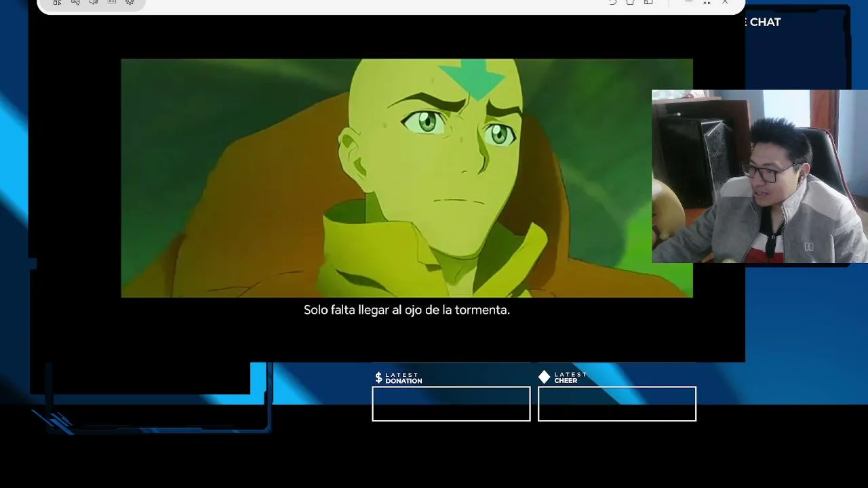Screen dimensions: 868x488
Task: Click the "LATEST DONATION" label
Action: click(x=403, y=378)
